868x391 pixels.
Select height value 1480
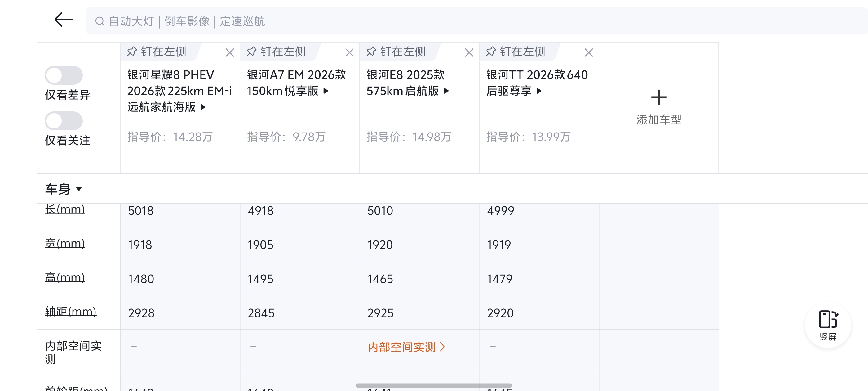tap(141, 279)
